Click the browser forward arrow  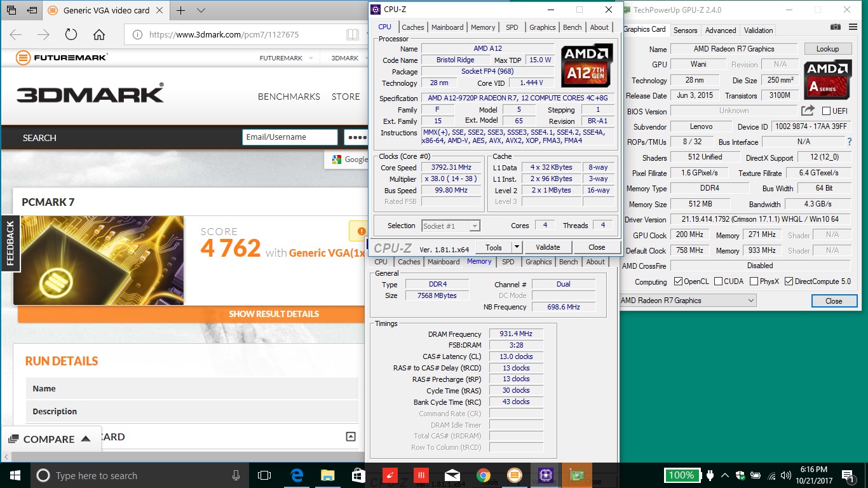coord(43,34)
